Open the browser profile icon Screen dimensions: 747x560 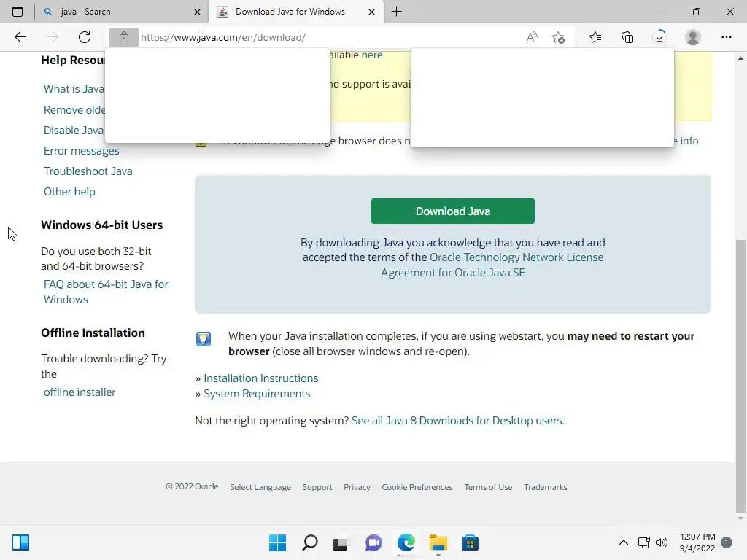click(693, 37)
